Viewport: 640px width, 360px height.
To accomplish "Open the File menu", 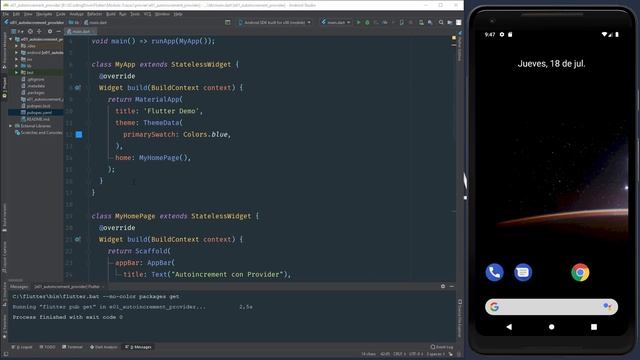I will (6, 14).
